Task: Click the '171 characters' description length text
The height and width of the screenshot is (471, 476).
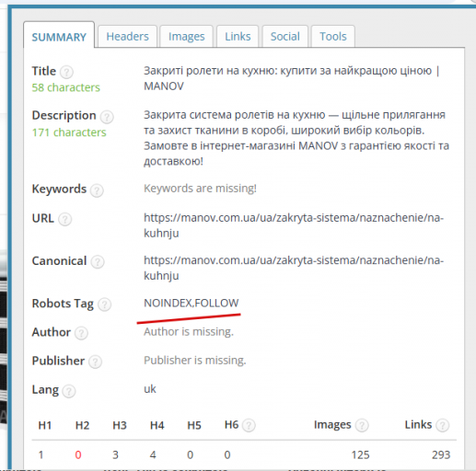Action: pos(69,132)
